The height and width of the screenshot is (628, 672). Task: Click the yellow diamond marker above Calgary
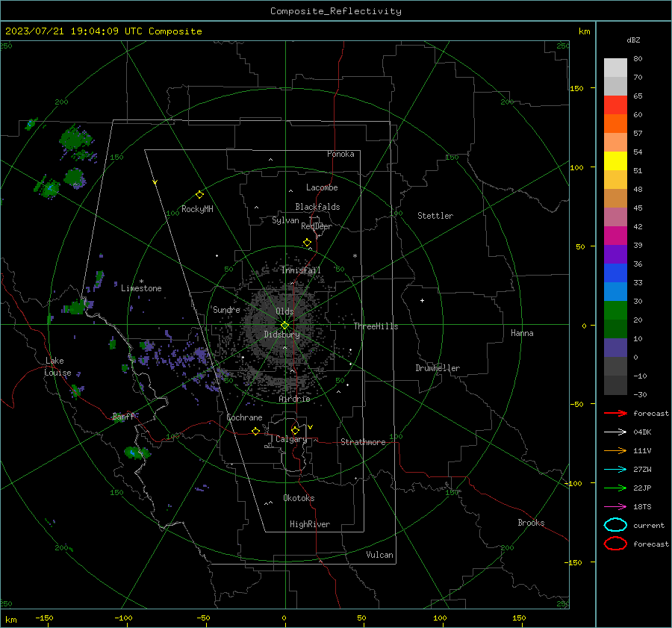pyautogui.click(x=295, y=430)
